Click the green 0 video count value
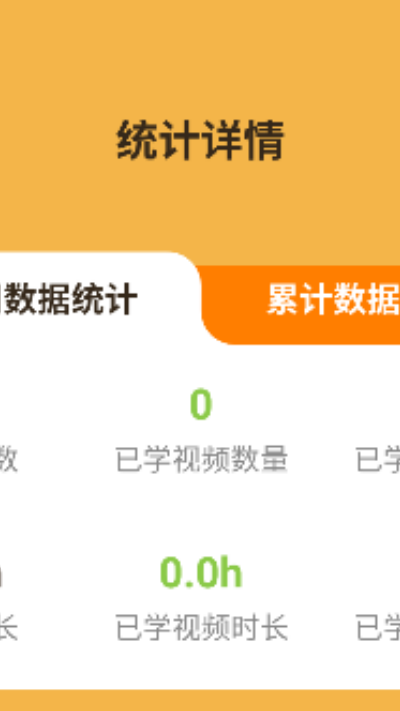 [201, 404]
